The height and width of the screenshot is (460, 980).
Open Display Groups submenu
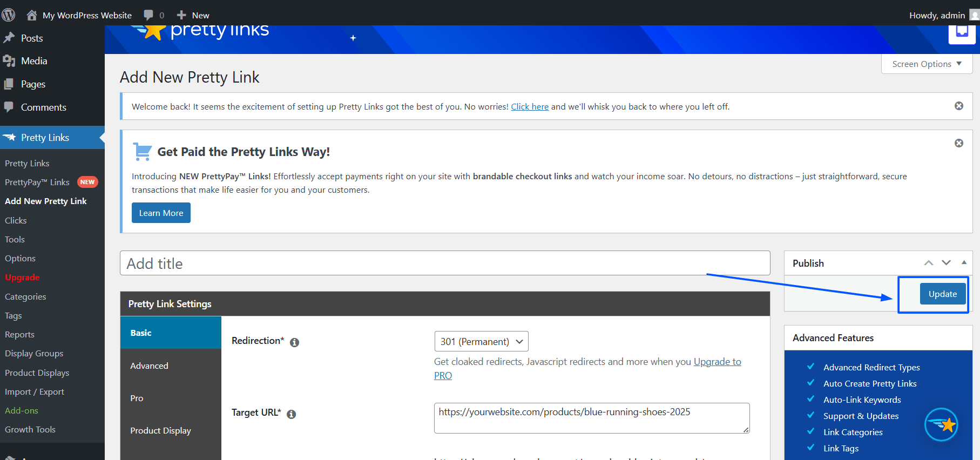[x=34, y=353]
